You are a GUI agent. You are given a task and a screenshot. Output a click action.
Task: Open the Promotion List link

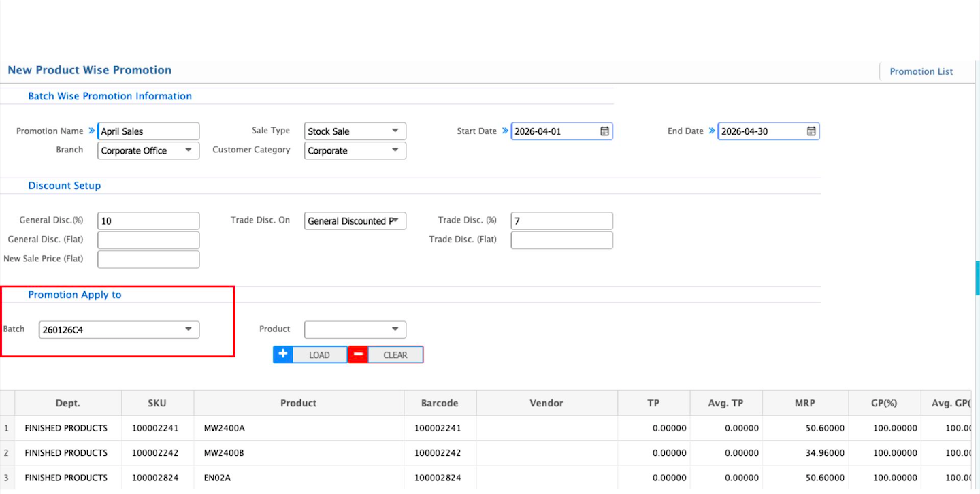tap(921, 71)
